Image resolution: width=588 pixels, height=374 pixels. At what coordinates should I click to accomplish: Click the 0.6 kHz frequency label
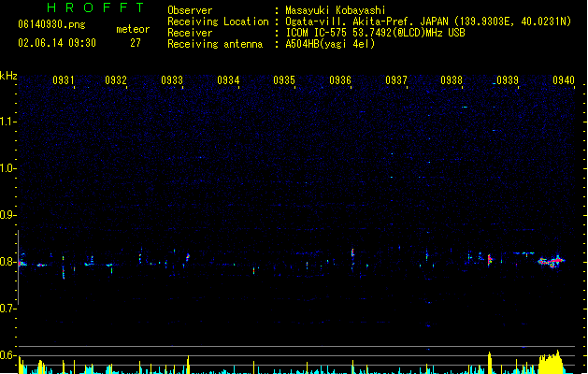(x=7, y=355)
